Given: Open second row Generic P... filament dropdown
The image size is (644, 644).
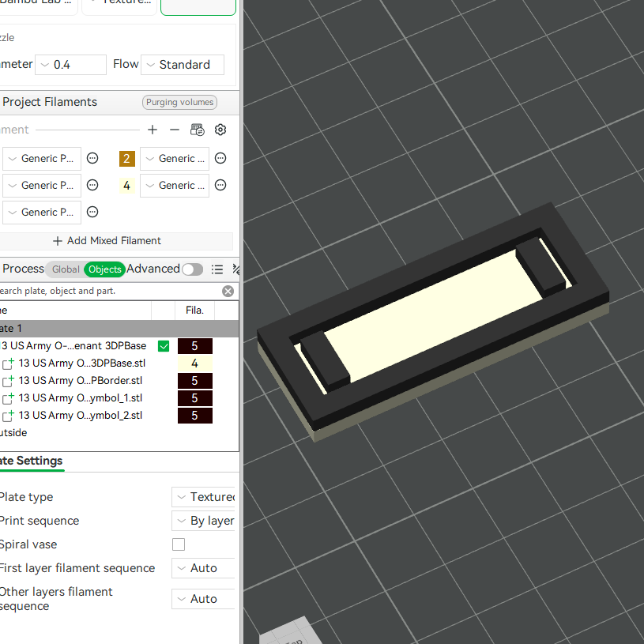Looking at the screenshot, I should (41, 186).
